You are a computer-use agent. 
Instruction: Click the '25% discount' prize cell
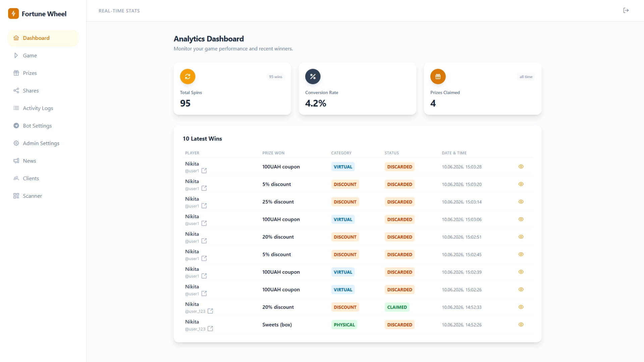coord(278,202)
